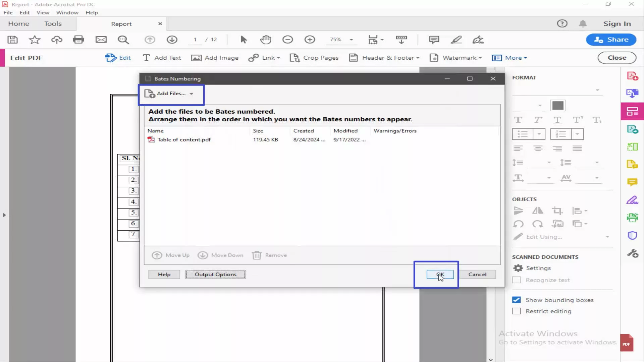Expand the Add Files dropdown

pyautogui.click(x=192, y=94)
